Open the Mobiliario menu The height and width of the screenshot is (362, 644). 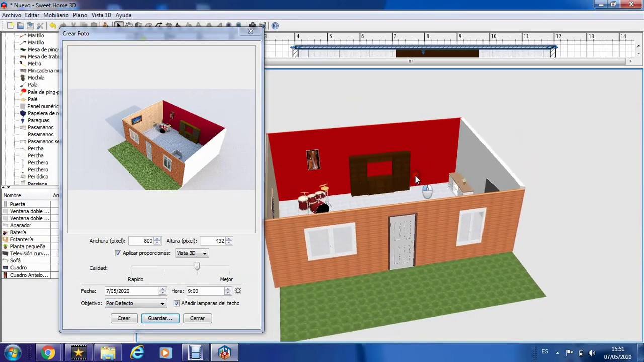(x=56, y=15)
